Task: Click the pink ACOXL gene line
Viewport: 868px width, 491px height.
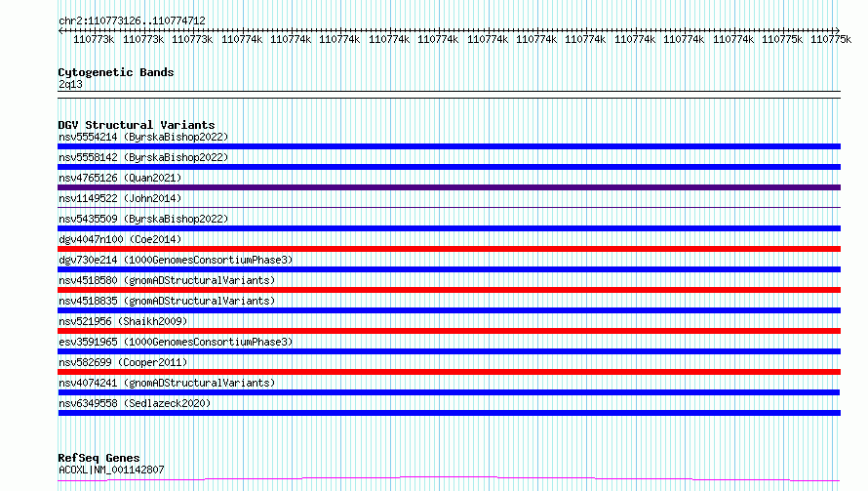Action: click(449, 477)
